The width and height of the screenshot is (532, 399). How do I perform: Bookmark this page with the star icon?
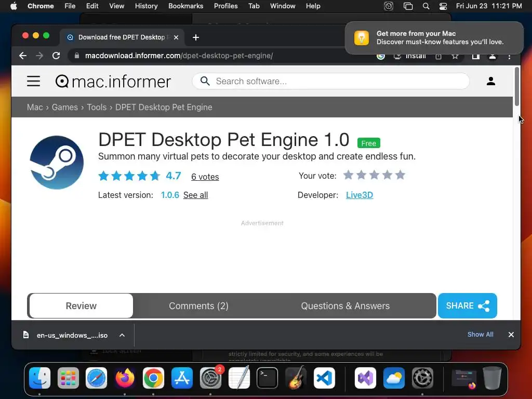pyautogui.click(x=455, y=56)
